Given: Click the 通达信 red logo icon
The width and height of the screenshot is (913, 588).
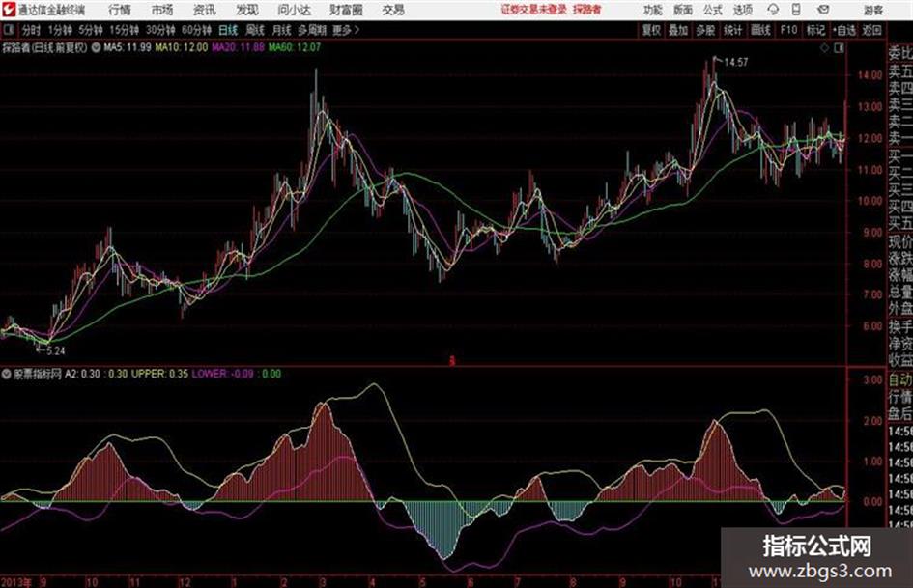Looking at the screenshot, I should [x=8, y=10].
